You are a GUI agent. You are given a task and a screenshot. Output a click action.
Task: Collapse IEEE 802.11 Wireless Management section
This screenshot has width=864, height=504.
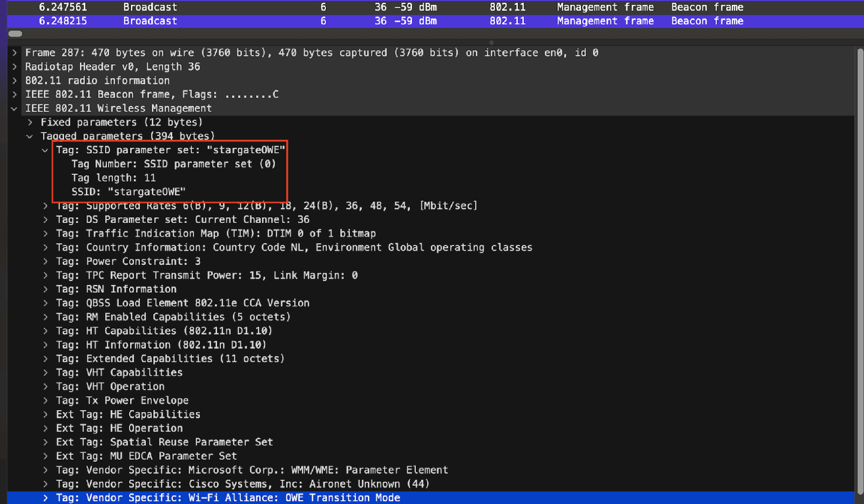[x=15, y=108]
